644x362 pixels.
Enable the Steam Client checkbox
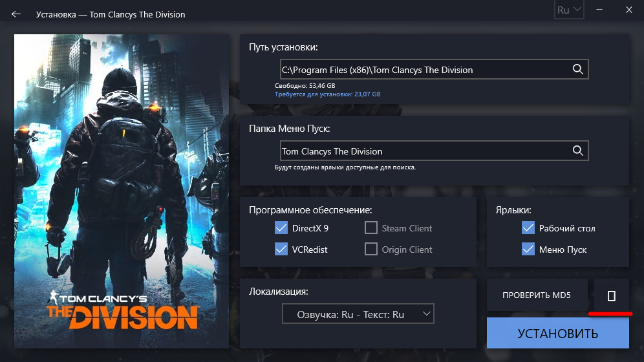click(x=371, y=228)
